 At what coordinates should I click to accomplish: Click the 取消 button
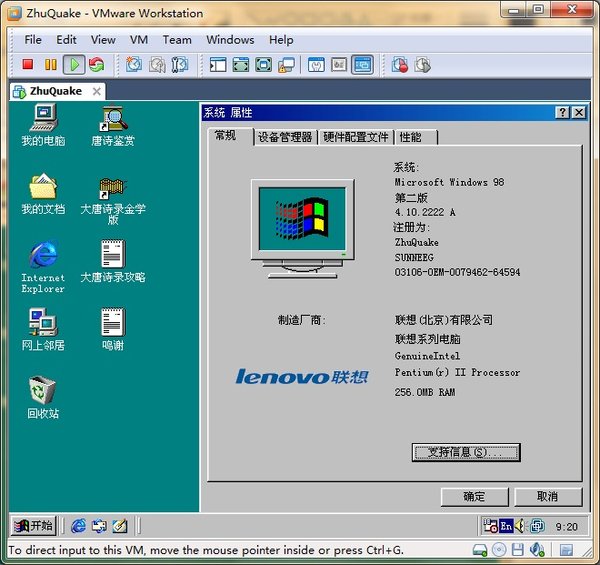(x=548, y=497)
